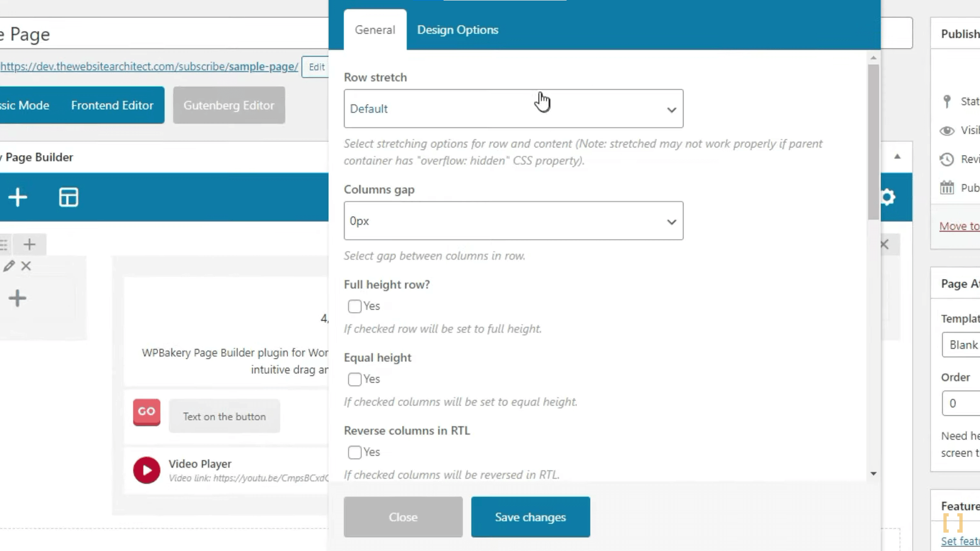Viewport: 980px width, 551px height.
Task: Click the Save changes button
Action: point(530,517)
